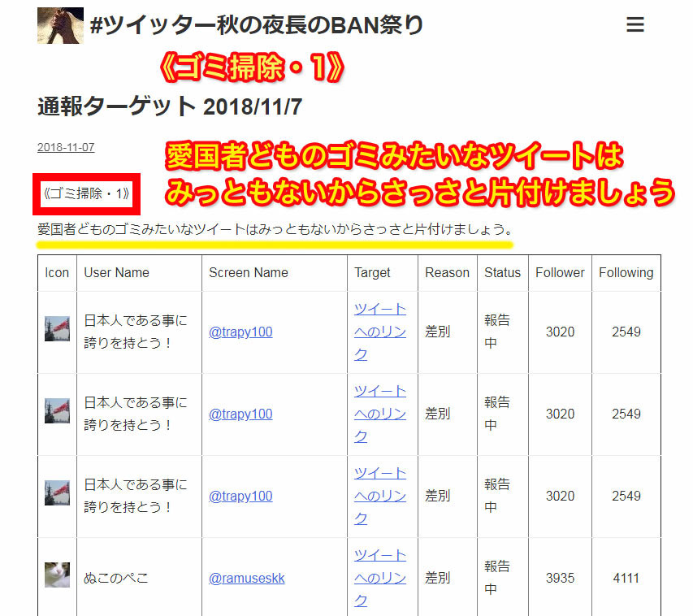
Task: Click the flag avatar icon in the third row
Action: [x=57, y=493]
